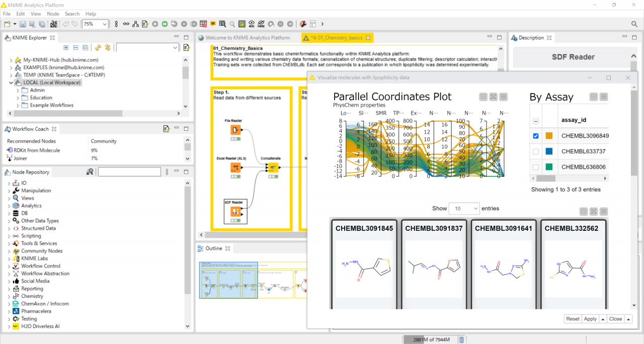Click the yellow Edit node comment icon
644x344 pixels.
(213, 24)
